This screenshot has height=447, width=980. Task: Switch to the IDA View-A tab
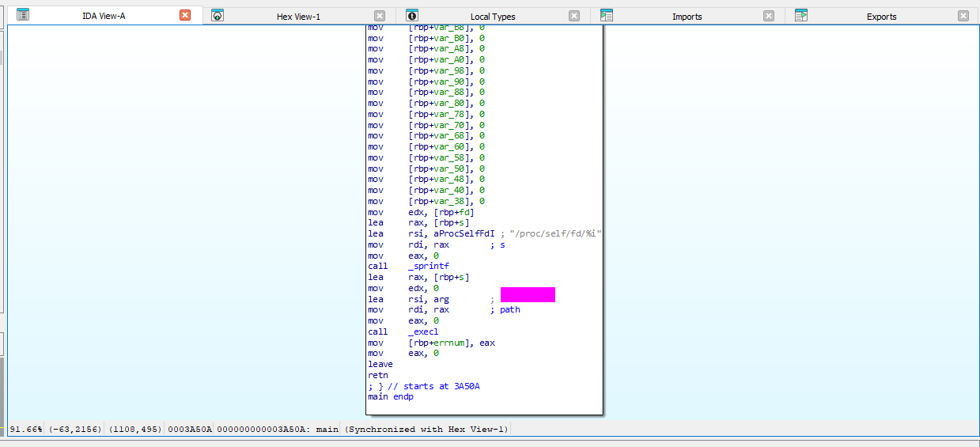pos(104,16)
